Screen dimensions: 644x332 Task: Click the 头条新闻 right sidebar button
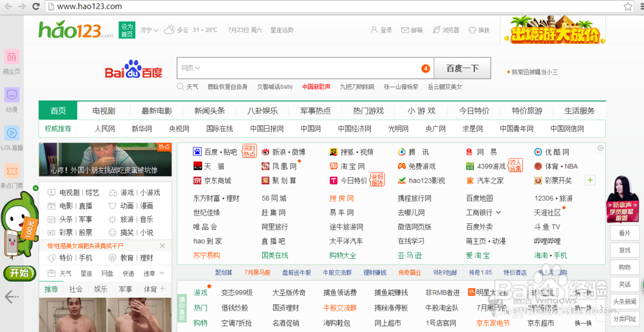coord(625,301)
